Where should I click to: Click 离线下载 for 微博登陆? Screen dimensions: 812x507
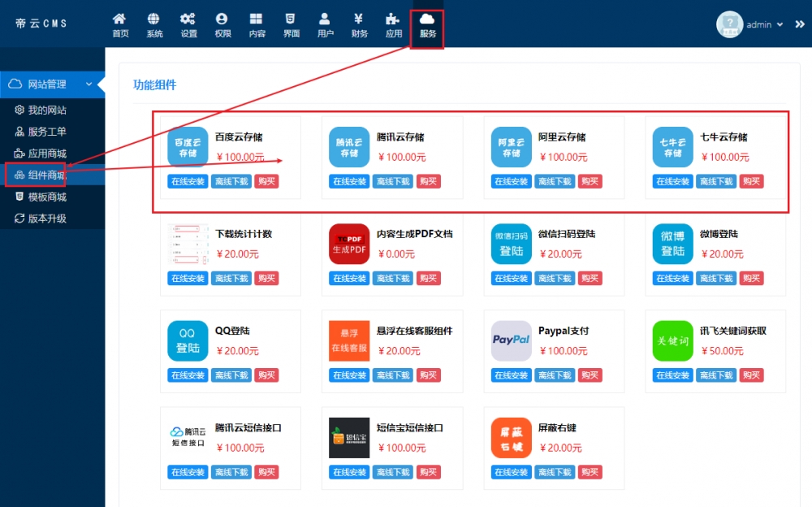(x=716, y=279)
